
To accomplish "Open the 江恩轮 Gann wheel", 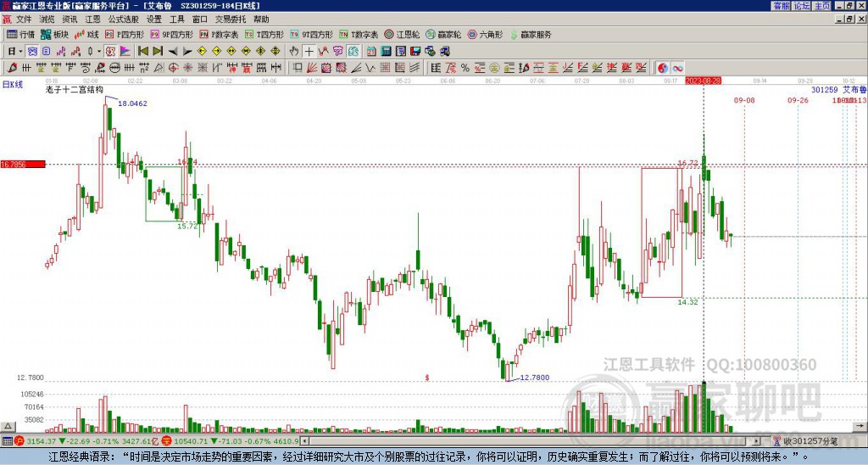I will coord(402,34).
